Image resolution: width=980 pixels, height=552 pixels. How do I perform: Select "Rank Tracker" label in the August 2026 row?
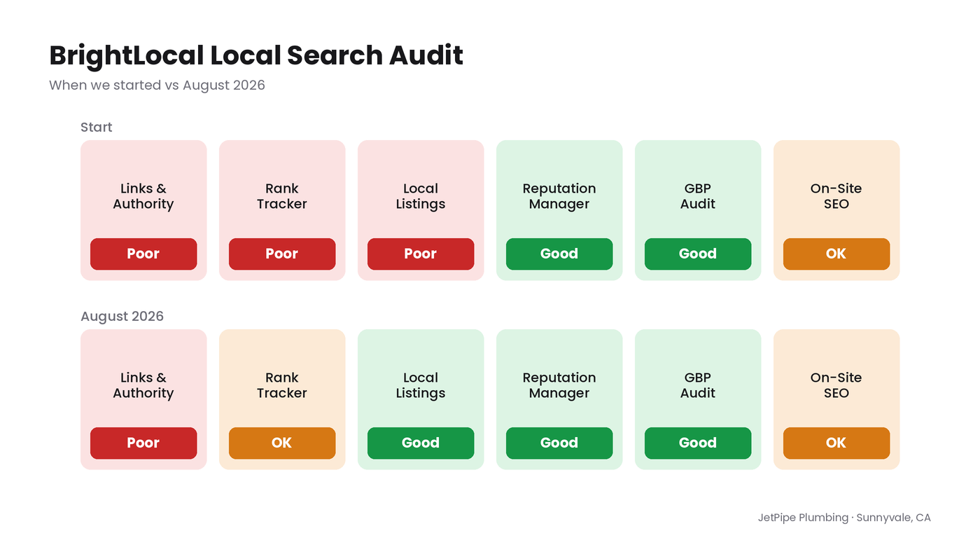pyautogui.click(x=282, y=385)
